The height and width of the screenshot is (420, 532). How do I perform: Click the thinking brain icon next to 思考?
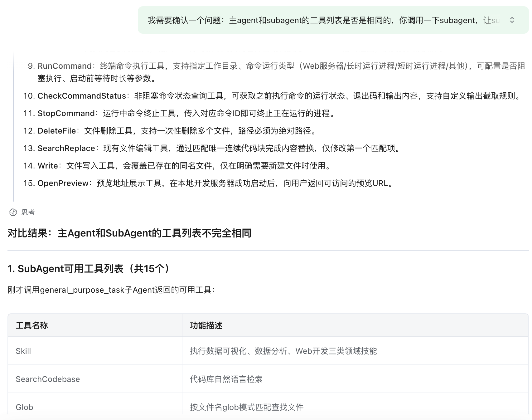tap(13, 212)
